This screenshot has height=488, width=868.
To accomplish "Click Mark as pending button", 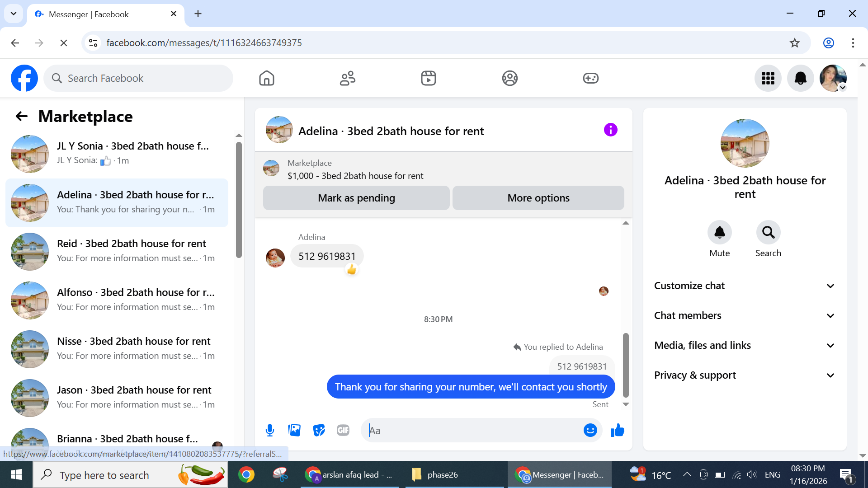I will click(x=356, y=198).
